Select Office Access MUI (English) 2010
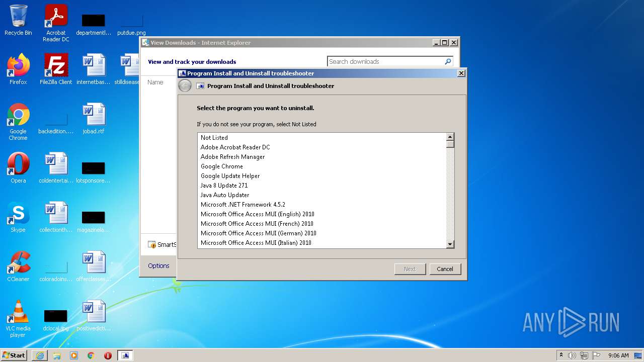Viewport: 644px width, 362px height. [322, 214]
